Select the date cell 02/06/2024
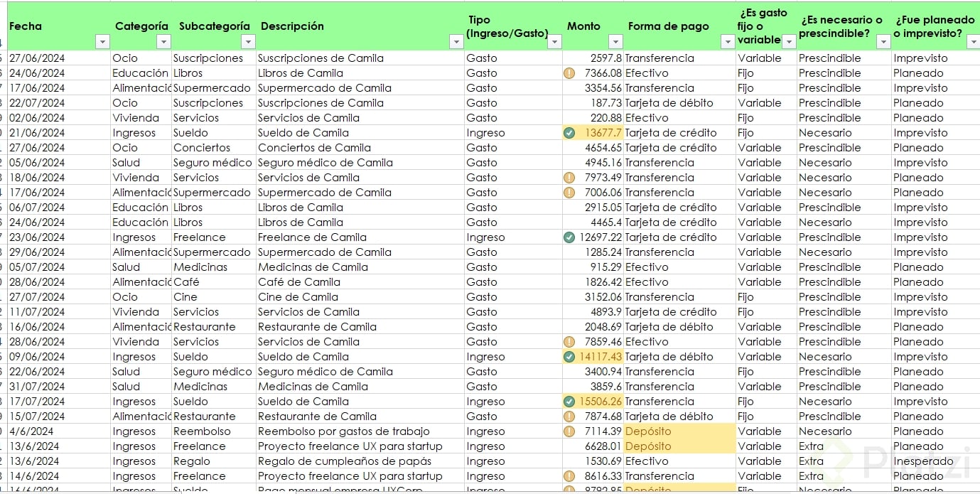Viewport: 980px width, 494px height. click(59, 118)
